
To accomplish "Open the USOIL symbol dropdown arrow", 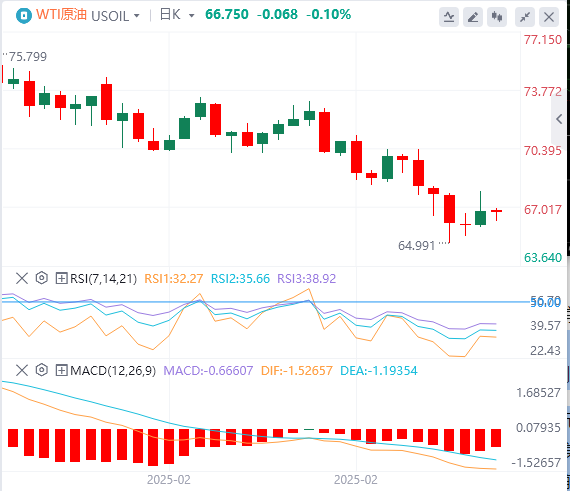I will click(x=137, y=16).
